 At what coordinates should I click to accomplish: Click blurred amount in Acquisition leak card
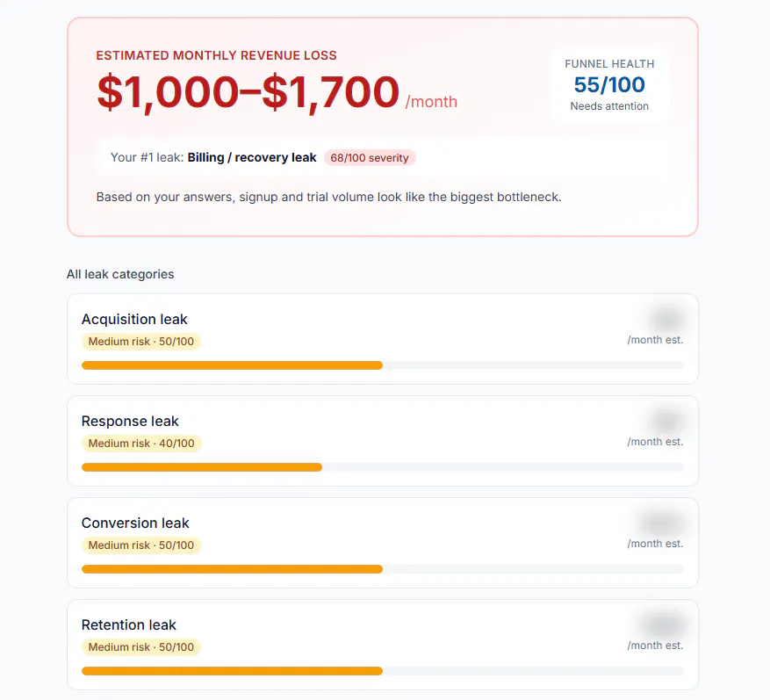coord(667,320)
